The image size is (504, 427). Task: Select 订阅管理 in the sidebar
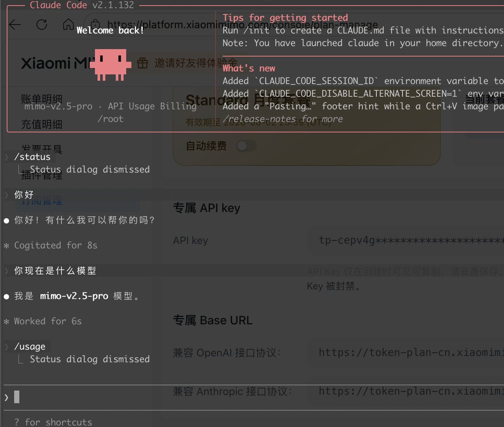click(42, 201)
